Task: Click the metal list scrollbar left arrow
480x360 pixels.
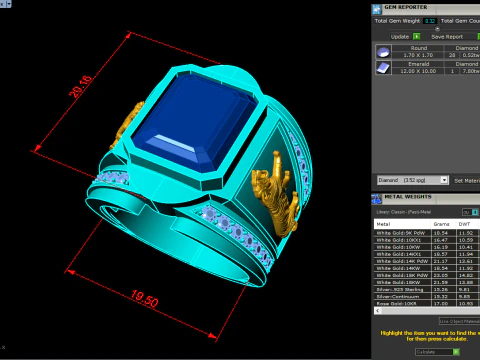Action: [378, 311]
